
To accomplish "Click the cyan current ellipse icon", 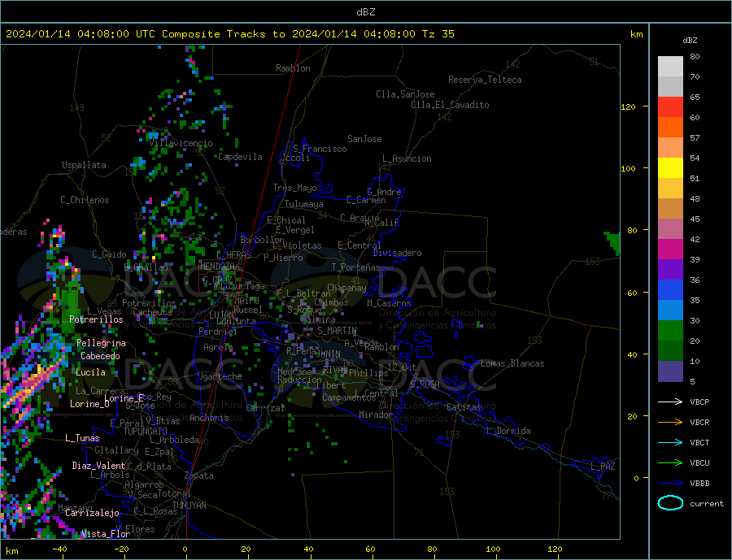I will 670,502.
